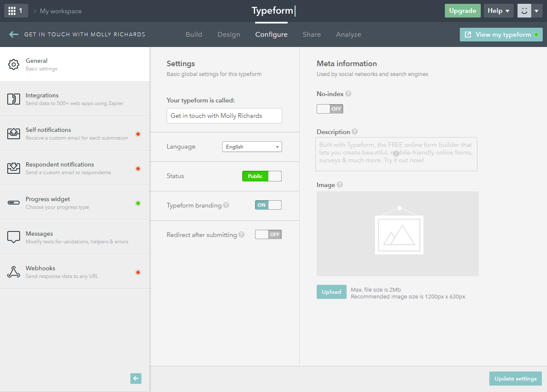
Task: Click the Upgrade button
Action: [x=463, y=11]
